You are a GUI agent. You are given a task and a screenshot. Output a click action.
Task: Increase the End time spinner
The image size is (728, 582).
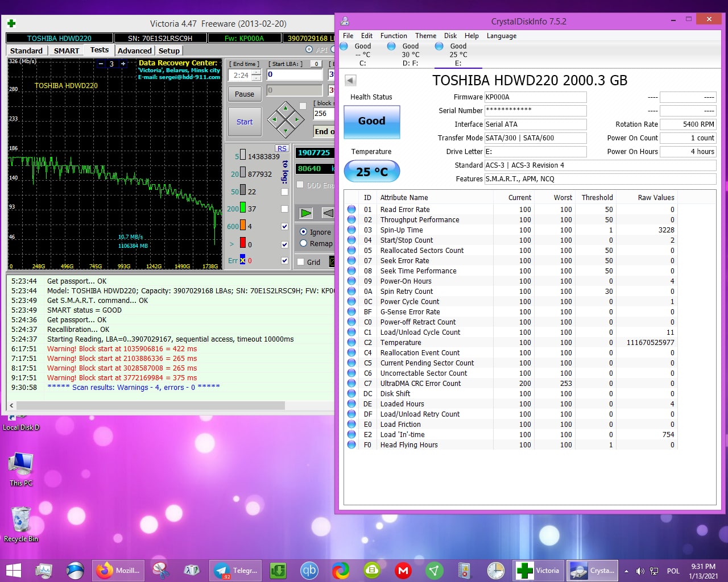click(257, 72)
